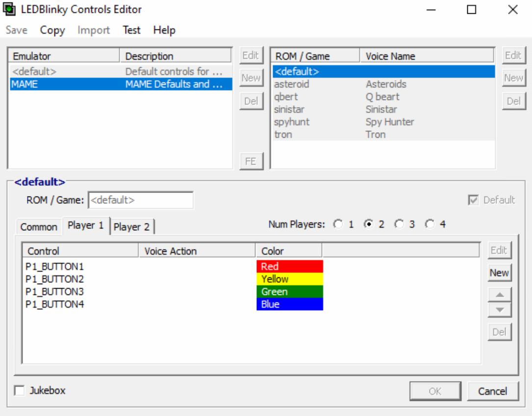This screenshot has width=532, height=416.
Task: Open the Import menu
Action: point(94,30)
